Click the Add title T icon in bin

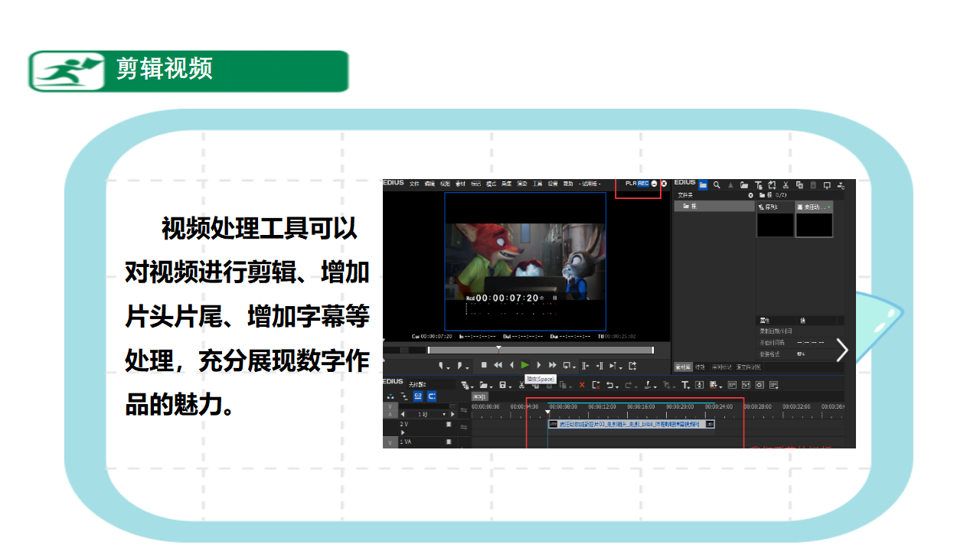point(758,184)
